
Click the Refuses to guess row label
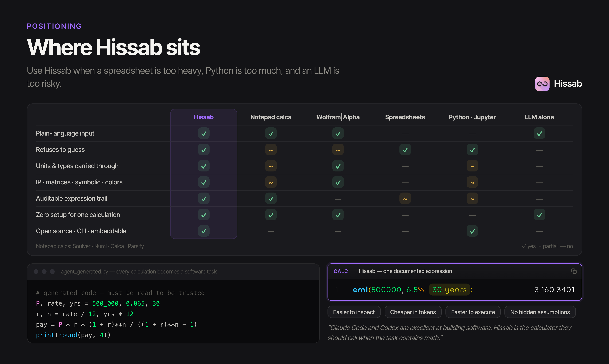(x=60, y=150)
